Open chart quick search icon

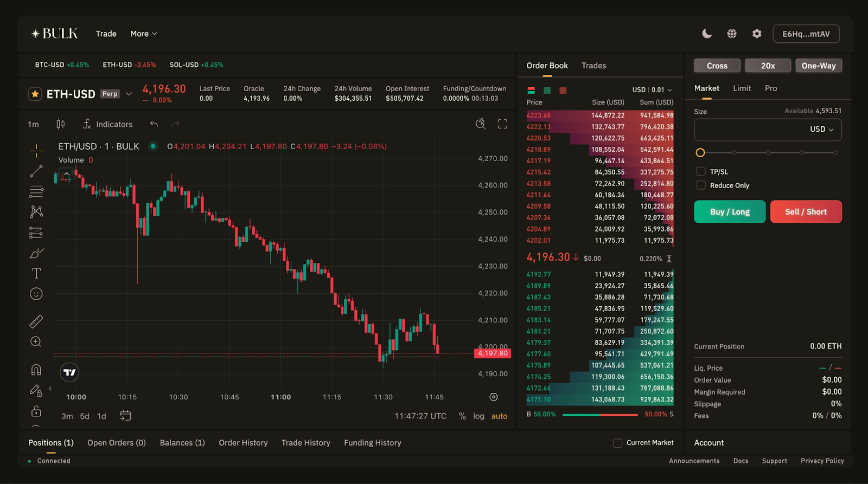pos(480,124)
